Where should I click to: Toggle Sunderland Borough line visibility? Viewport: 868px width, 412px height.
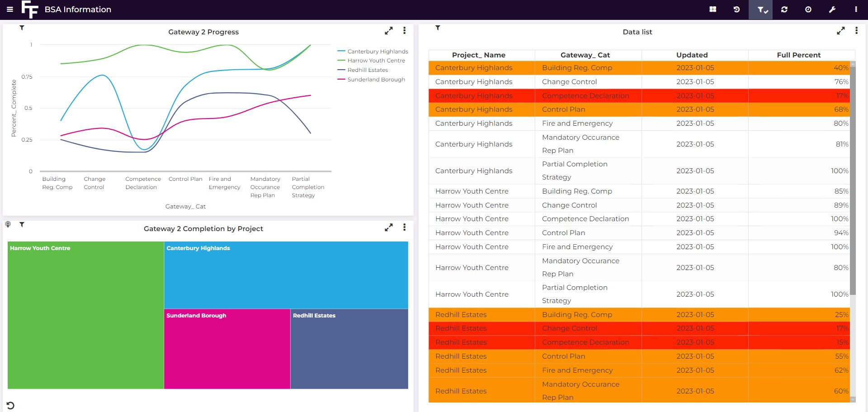[x=376, y=79]
